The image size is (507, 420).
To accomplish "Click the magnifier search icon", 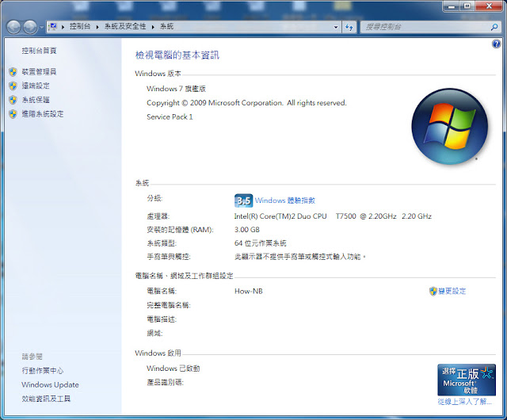I will [x=494, y=27].
